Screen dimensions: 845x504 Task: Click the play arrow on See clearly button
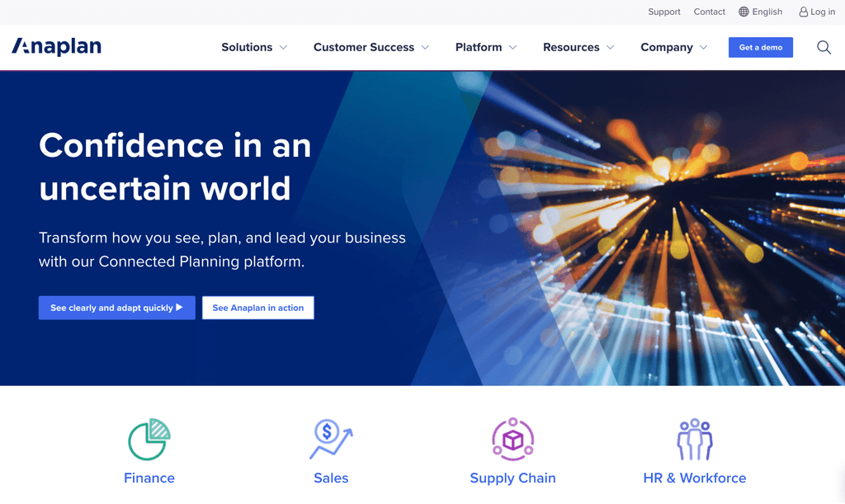[x=179, y=308]
